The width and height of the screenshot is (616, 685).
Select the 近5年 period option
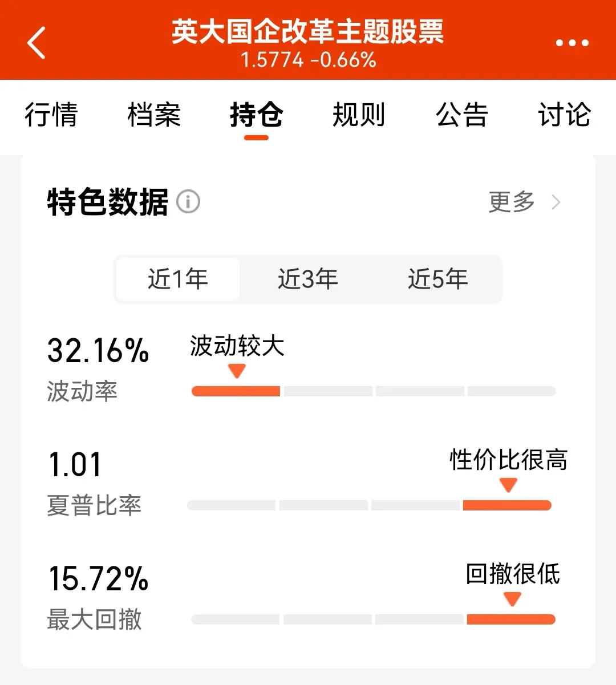click(x=438, y=279)
